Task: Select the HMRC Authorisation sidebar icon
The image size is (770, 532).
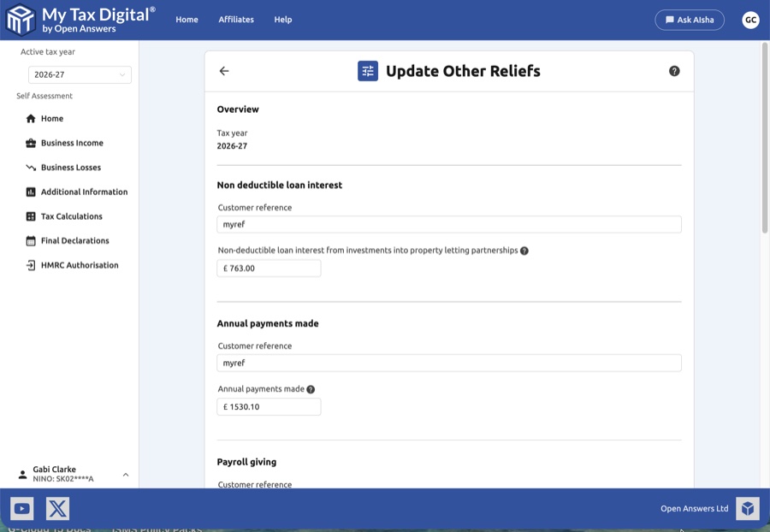Action: tap(30, 264)
